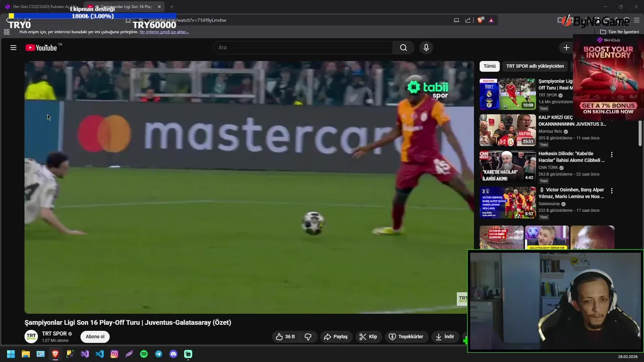Click the address bar URL youtube.com/watch

[x=187, y=20]
